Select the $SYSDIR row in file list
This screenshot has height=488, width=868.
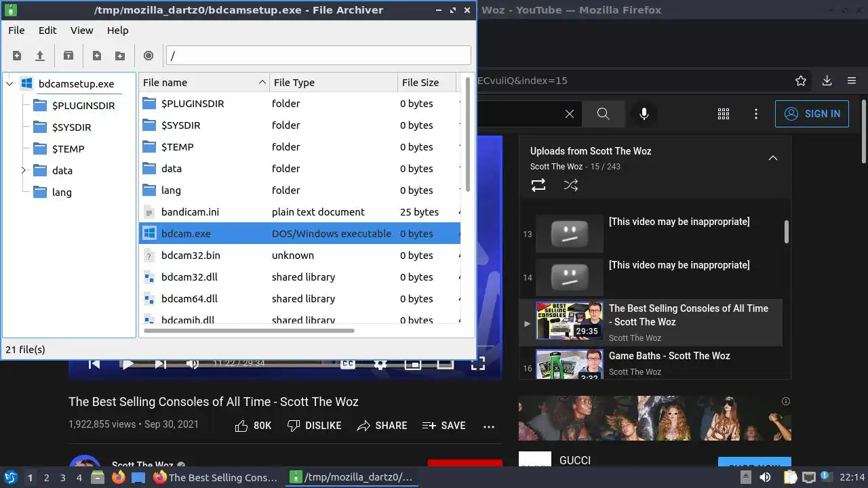300,125
